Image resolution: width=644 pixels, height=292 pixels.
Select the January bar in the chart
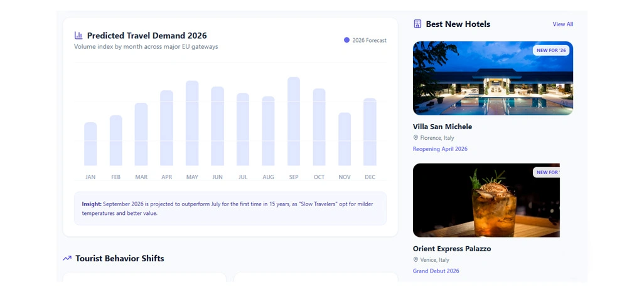[90, 144]
